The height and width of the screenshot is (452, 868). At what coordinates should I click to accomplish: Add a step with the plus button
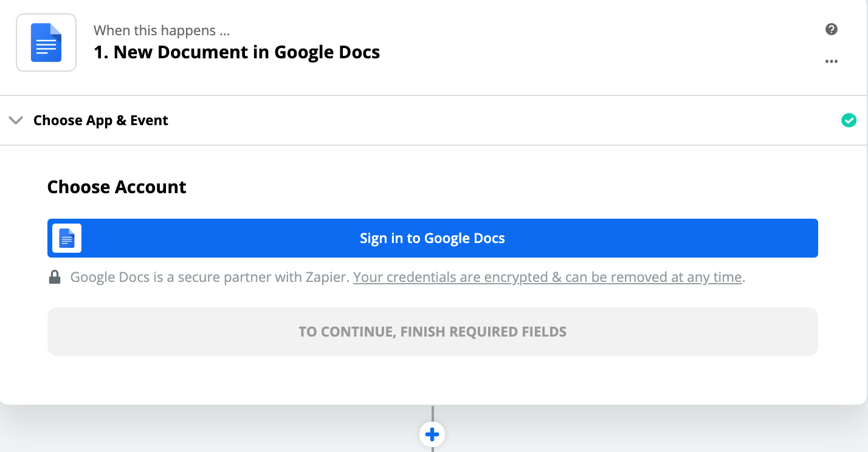[x=432, y=434]
